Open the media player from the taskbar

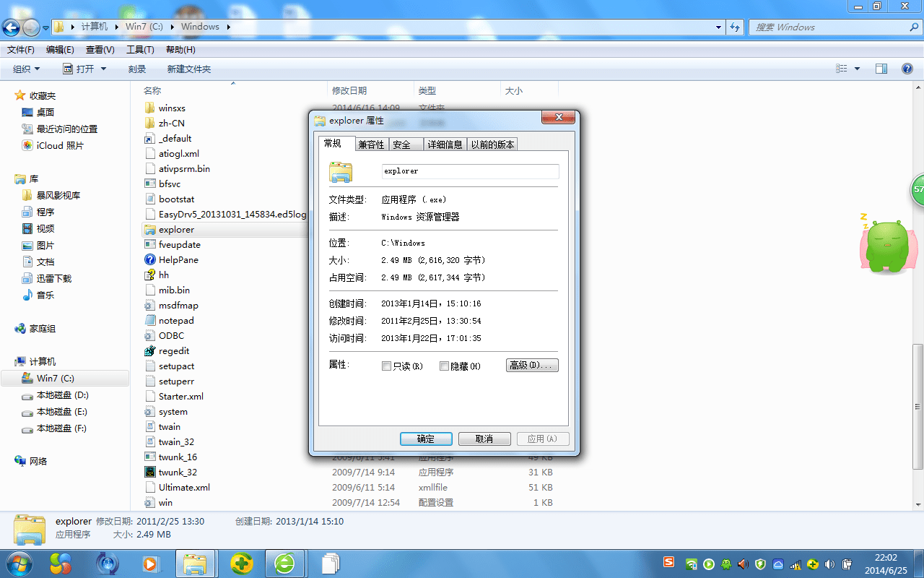[151, 564]
